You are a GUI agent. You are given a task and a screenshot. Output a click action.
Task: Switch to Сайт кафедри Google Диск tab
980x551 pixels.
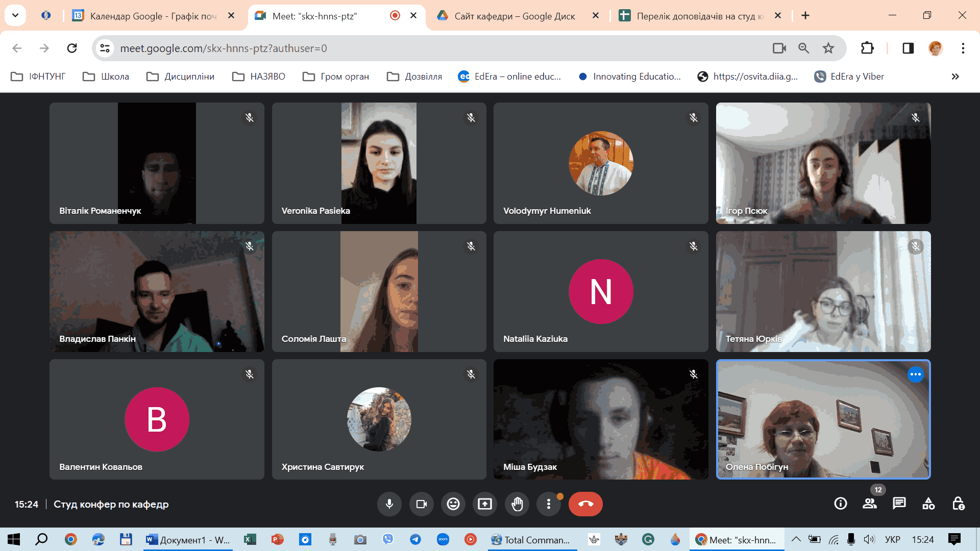pos(514,16)
